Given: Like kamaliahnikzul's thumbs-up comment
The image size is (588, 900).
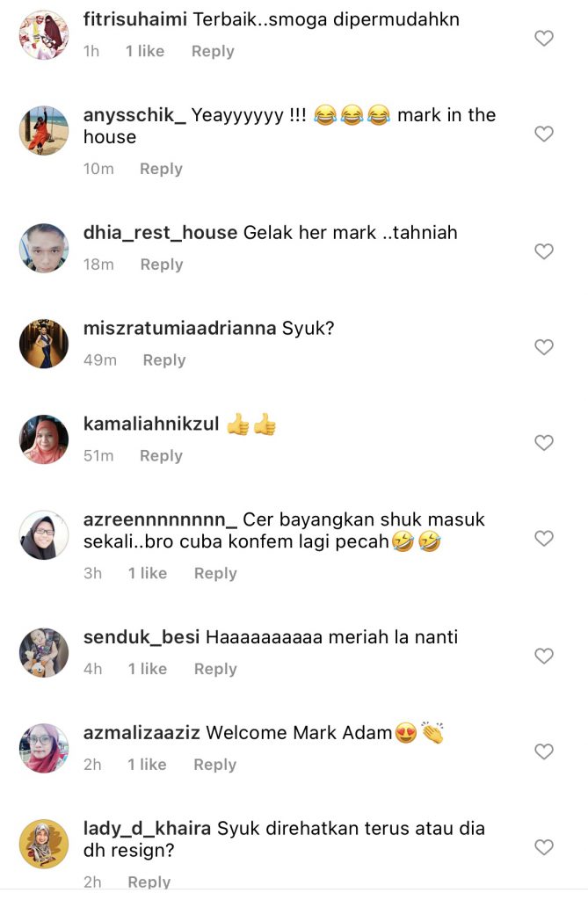Looking at the screenshot, I should pyautogui.click(x=544, y=443).
